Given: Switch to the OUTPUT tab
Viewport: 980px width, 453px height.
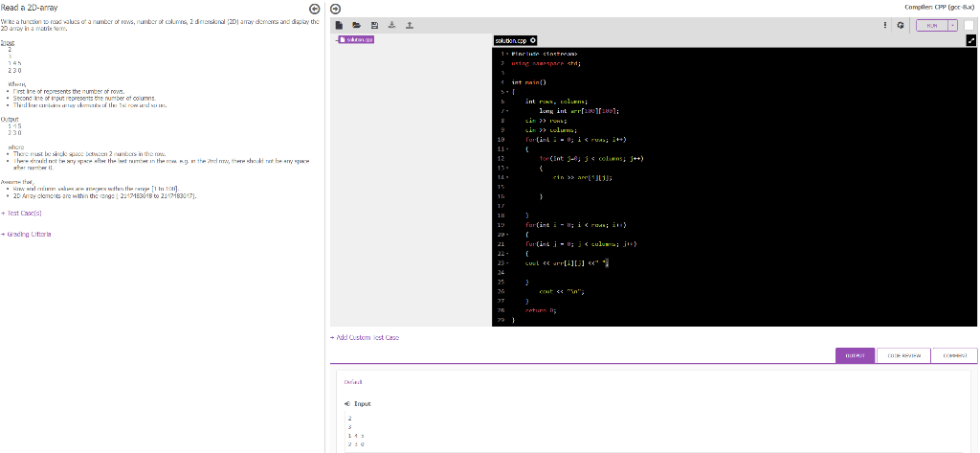Looking at the screenshot, I should pos(855,355).
